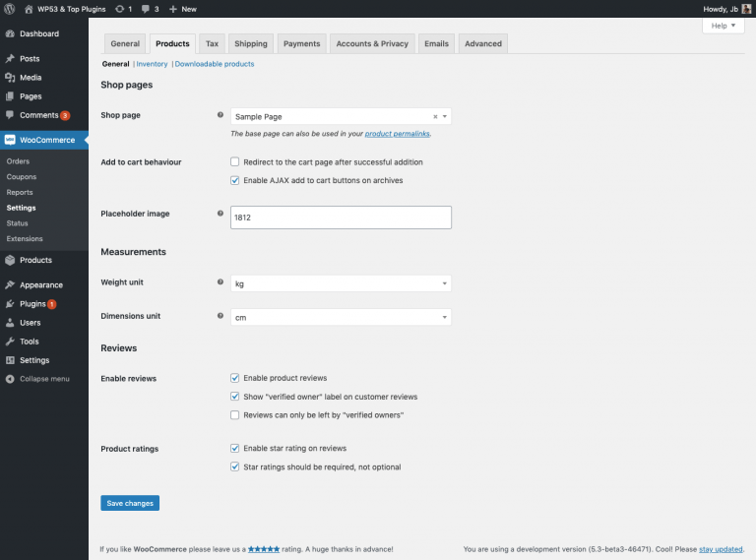Click the Products box icon in sidebar
Viewport: 756px width, 560px height.
point(10,260)
